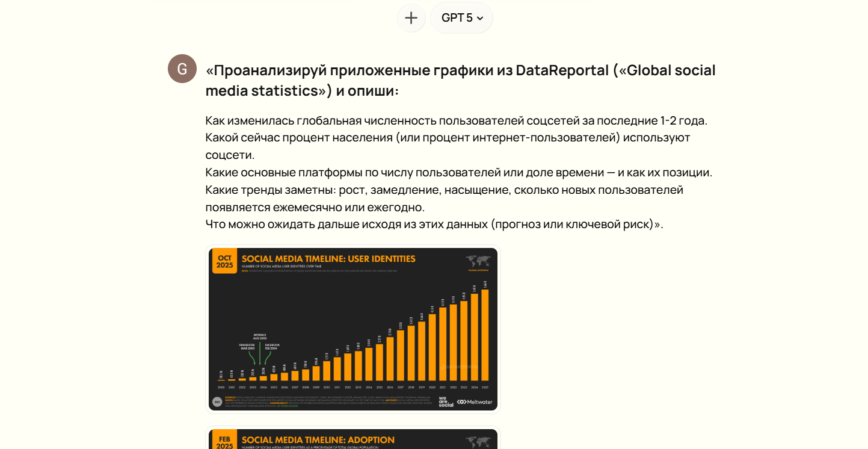Click the prompt heading mentioning DataReportal

461,80
